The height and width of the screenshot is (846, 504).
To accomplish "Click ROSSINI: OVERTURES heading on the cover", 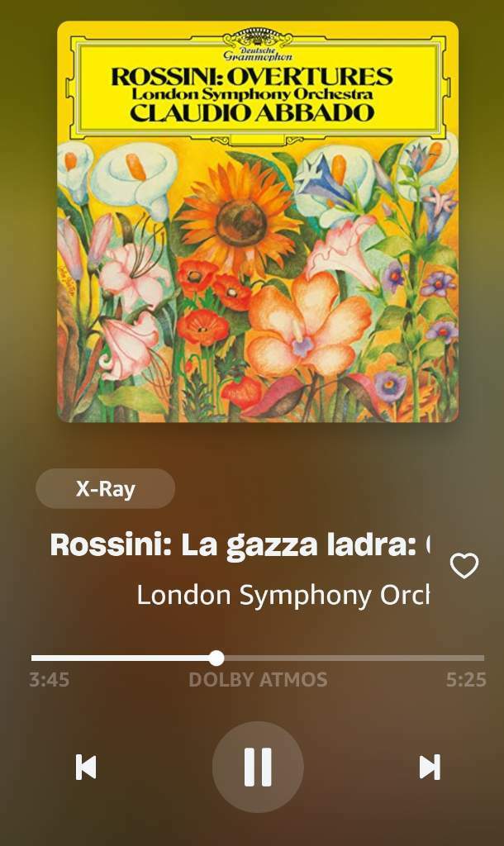I will click(252, 77).
